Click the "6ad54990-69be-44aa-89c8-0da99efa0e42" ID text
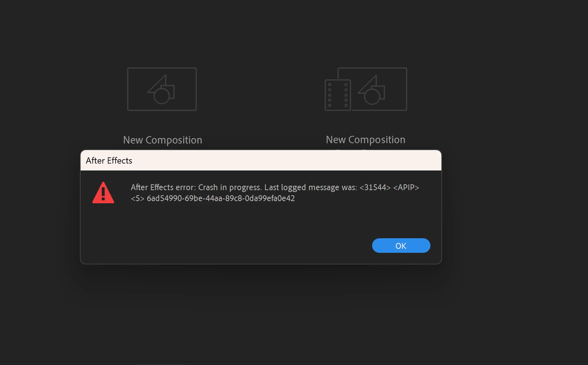Image resolution: width=588 pixels, height=365 pixels. tap(221, 198)
